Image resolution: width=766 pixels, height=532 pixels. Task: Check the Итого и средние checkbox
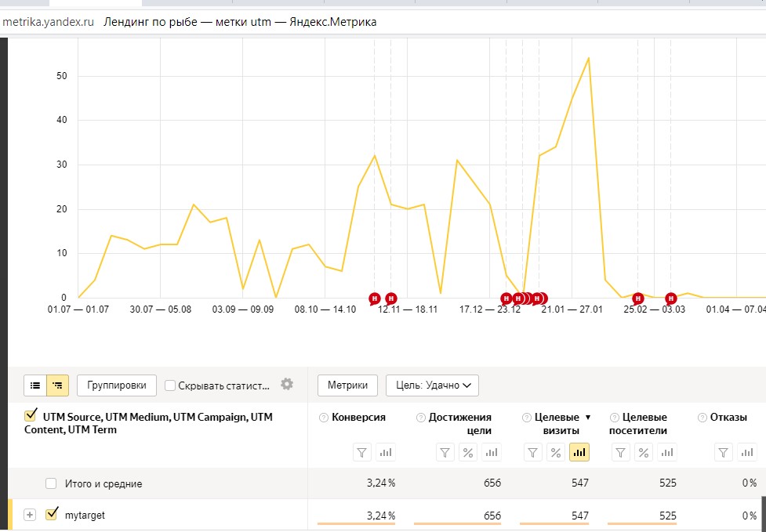(x=51, y=483)
